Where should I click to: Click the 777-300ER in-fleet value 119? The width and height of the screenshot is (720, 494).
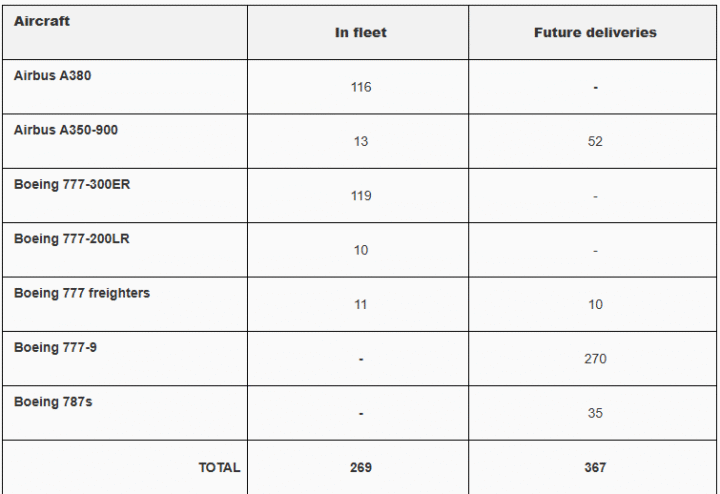coord(360,196)
